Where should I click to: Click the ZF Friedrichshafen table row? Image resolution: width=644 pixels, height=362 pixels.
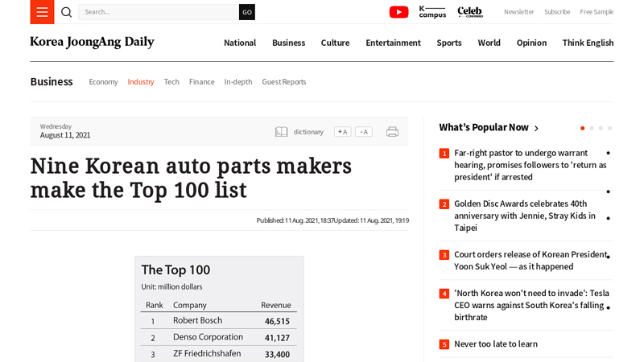pyautogui.click(x=218, y=354)
